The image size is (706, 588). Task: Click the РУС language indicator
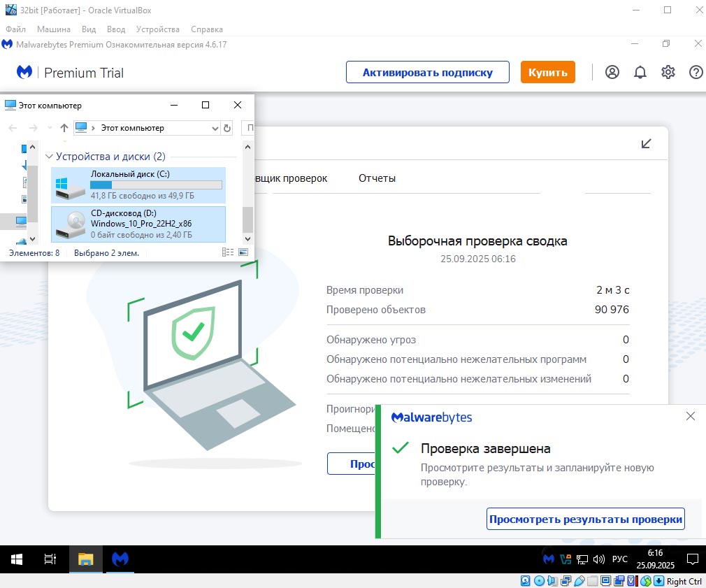pos(620,559)
